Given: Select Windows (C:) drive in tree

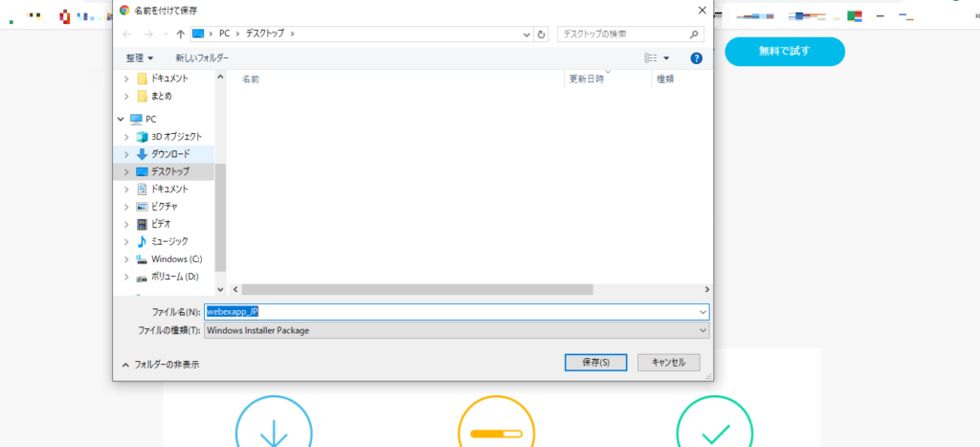Looking at the screenshot, I should tap(177, 258).
